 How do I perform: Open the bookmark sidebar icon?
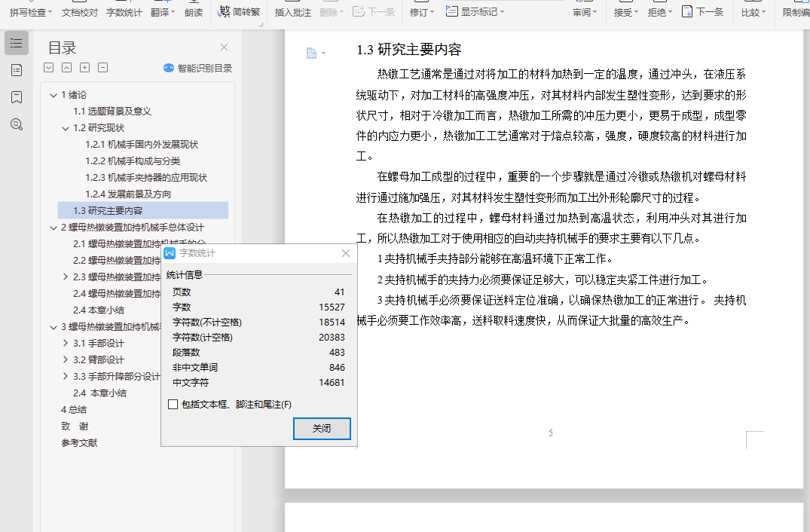coord(17,97)
